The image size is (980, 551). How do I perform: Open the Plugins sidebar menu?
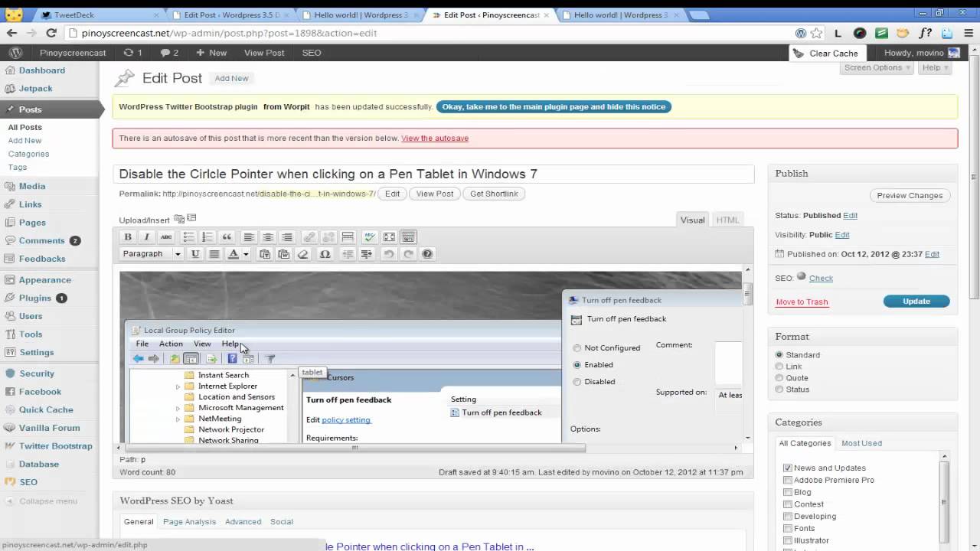pyautogui.click(x=35, y=298)
